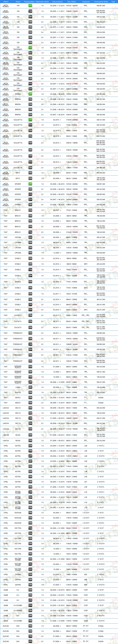Click the petrol icon in the Spider 1.8 row

[x=30, y=184]
